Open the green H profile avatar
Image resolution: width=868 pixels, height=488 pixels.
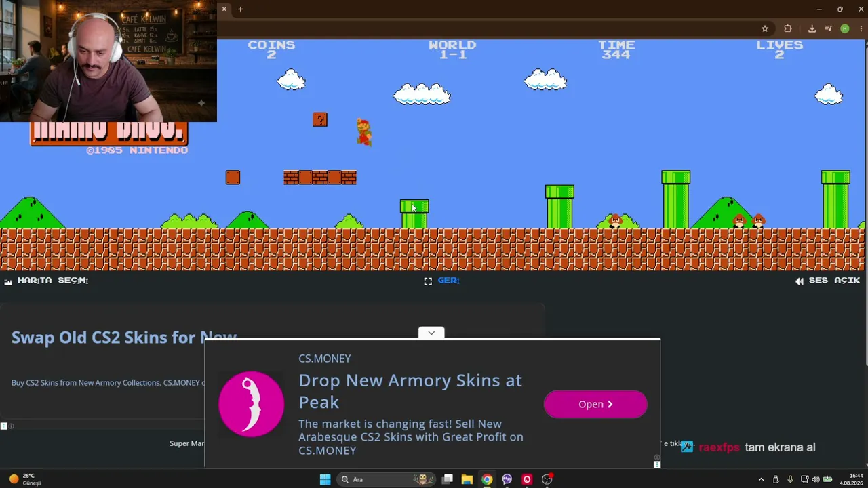845,28
